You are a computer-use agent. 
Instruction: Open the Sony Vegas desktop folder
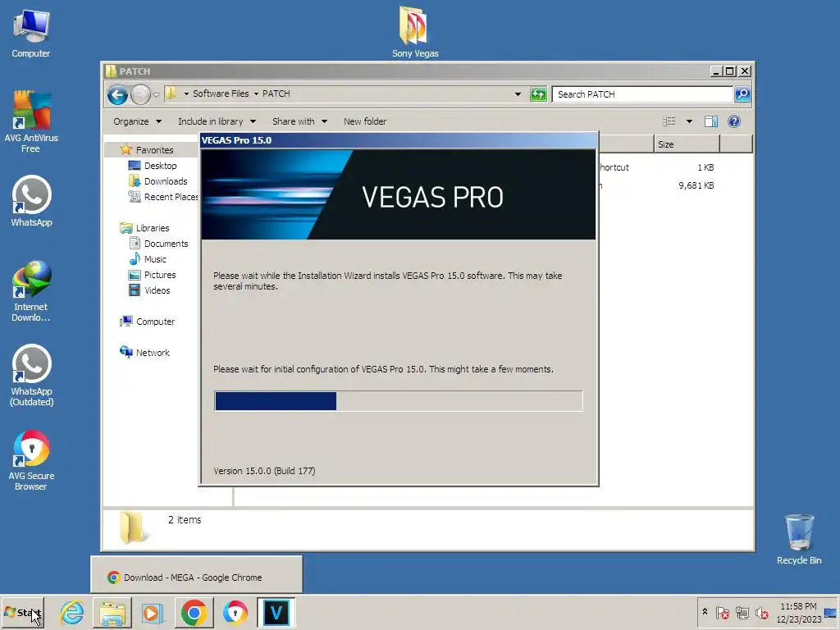414,32
